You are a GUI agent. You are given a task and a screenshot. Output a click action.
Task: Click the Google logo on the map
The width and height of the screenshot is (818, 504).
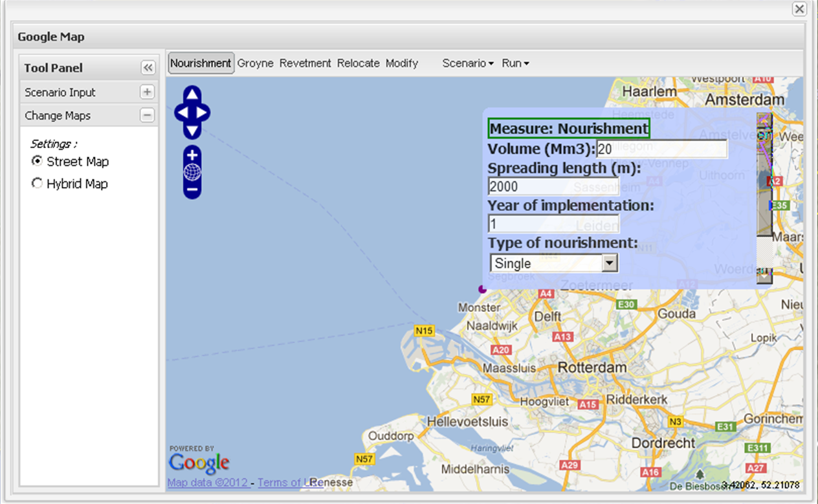(x=199, y=463)
